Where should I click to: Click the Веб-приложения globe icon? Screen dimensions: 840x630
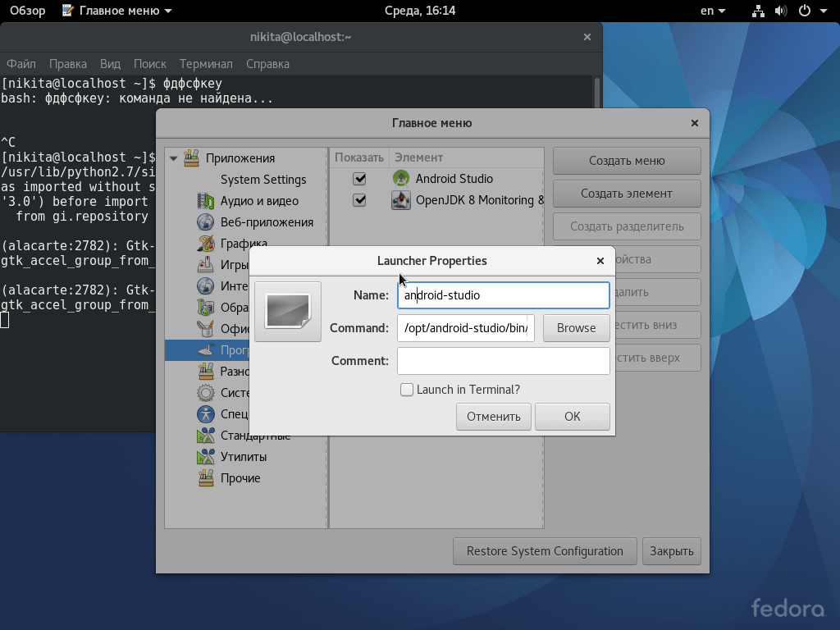(x=205, y=221)
